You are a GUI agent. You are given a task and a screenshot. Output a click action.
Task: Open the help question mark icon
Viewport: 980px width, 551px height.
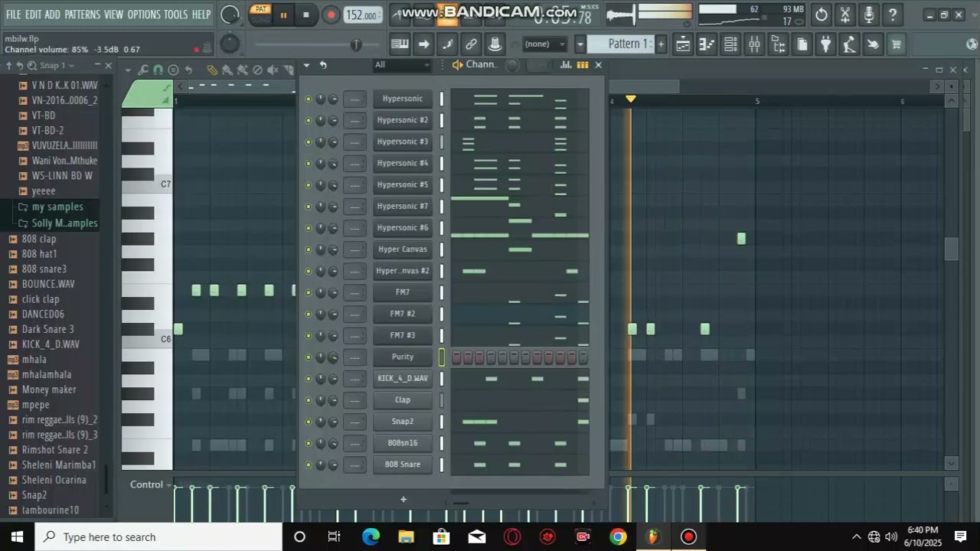[893, 15]
